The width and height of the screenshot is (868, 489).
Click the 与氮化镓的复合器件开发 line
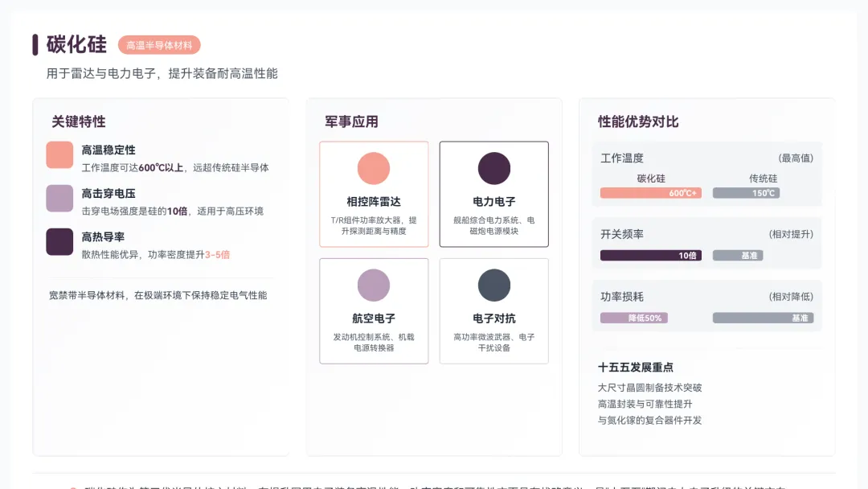pyautogui.click(x=650, y=421)
